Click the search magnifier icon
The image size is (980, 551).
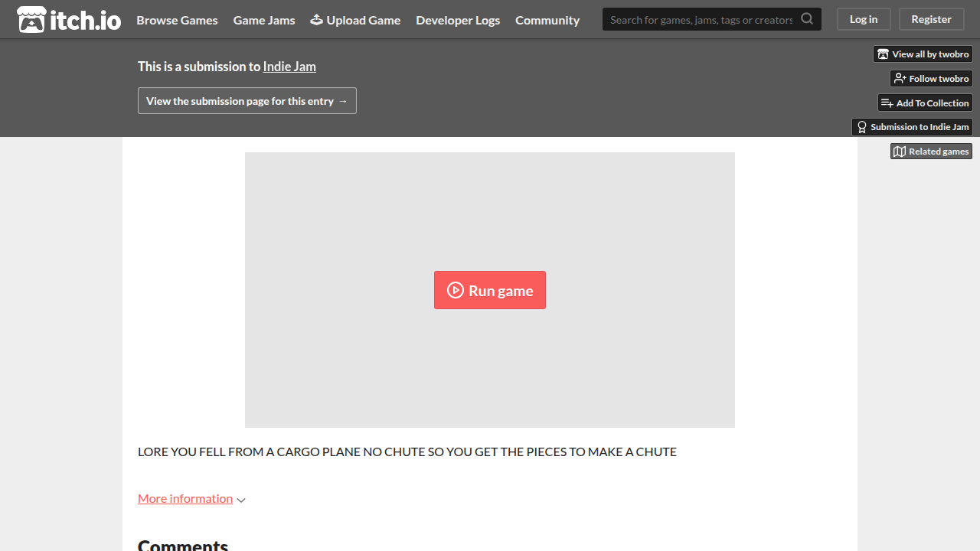(x=807, y=19)
